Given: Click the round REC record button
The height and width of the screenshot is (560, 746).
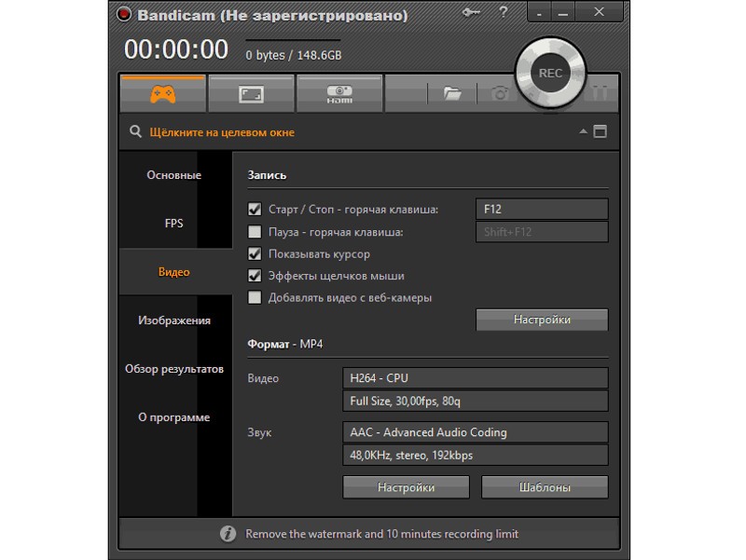Looking at the screenshot, I should [550, 74].
